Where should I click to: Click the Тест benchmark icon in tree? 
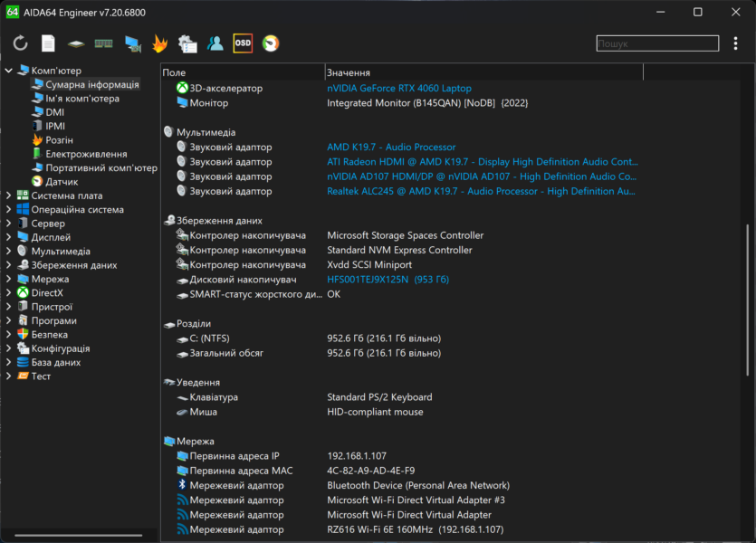coord(23,376)
